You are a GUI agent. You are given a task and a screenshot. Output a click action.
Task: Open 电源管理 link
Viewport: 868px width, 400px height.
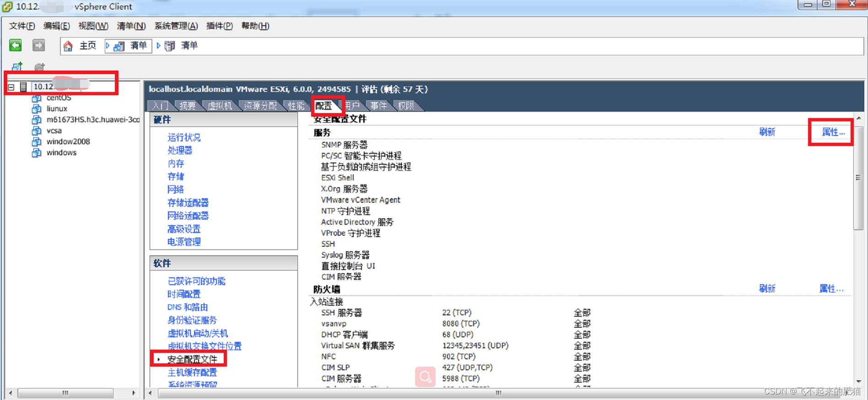click(184, 242)
